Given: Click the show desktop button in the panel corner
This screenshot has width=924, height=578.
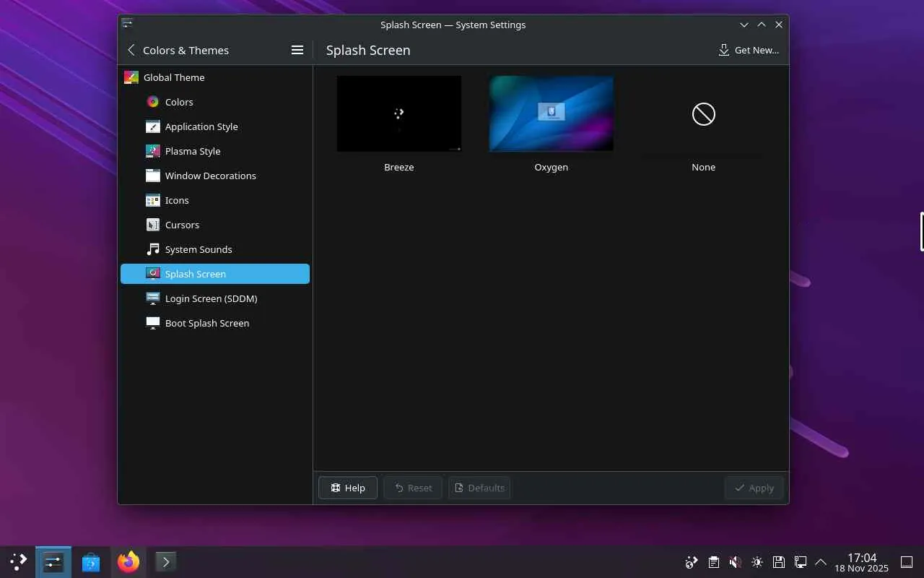Looking at the screenshot, I should [907, 562].
